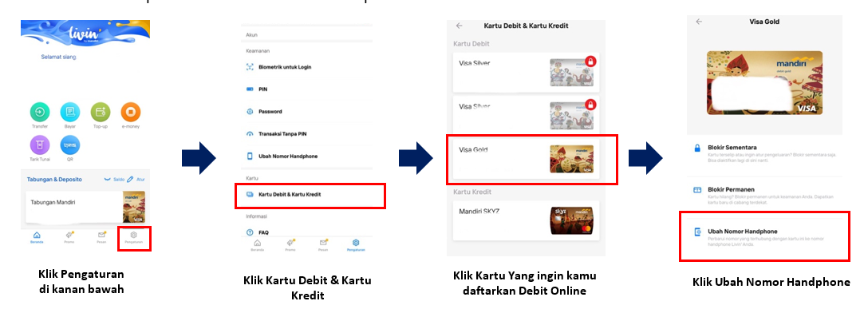Launch the QR scanner icon
The height and width of the screenshot is (313, 868).
click(69, 145)
